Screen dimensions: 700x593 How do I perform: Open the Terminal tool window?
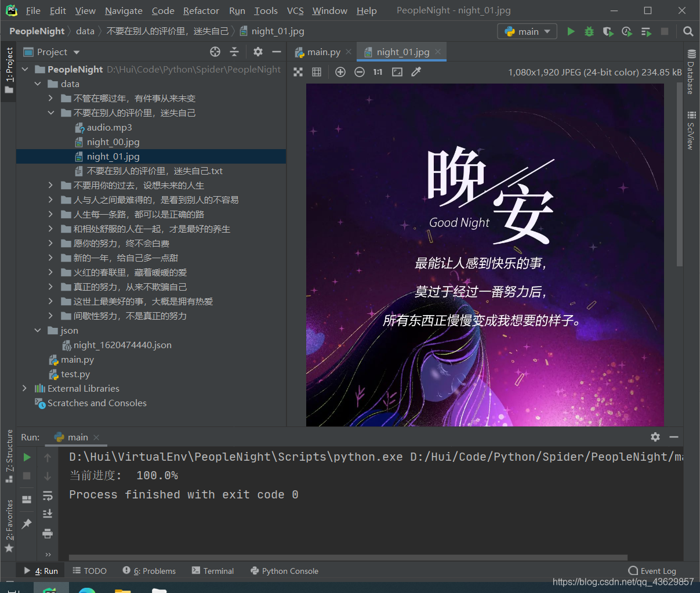(x=213, y=571)
